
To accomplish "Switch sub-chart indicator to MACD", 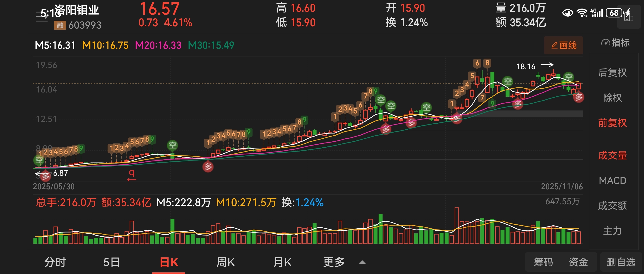I will pyautogui.click(x=612, y=181).
